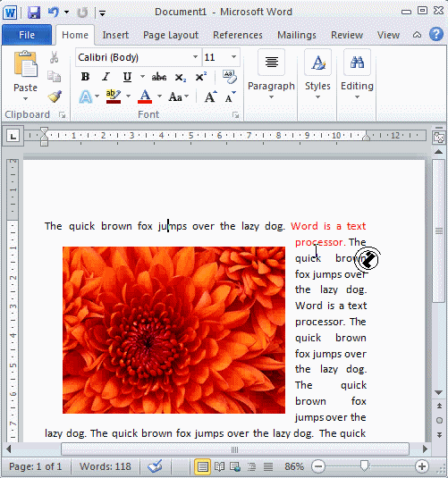The height and width of the screenshot is (478, 448).
Task: Switch to the Review tab
Action: click(347, 35)
